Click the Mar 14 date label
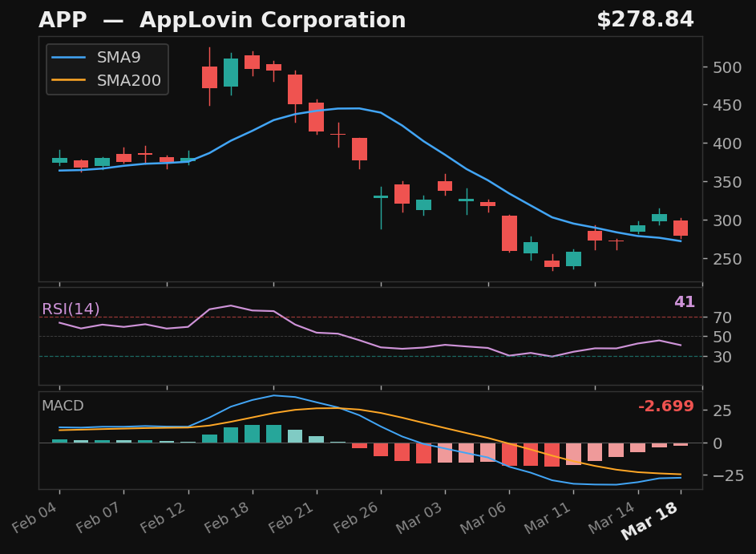The height and width of the screenshot is (554, 756). (x=613, y=518)
